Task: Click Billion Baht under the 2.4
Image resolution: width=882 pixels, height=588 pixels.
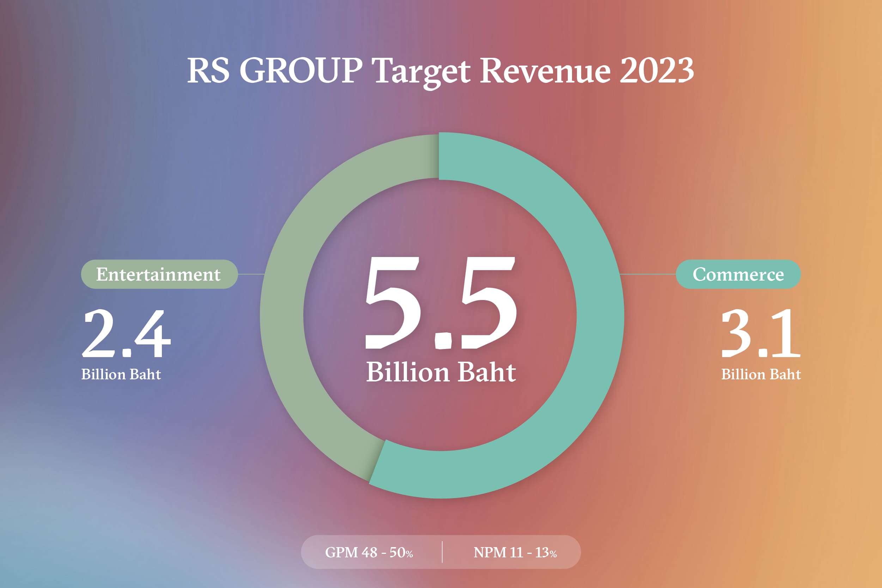Action: [121, 375]
